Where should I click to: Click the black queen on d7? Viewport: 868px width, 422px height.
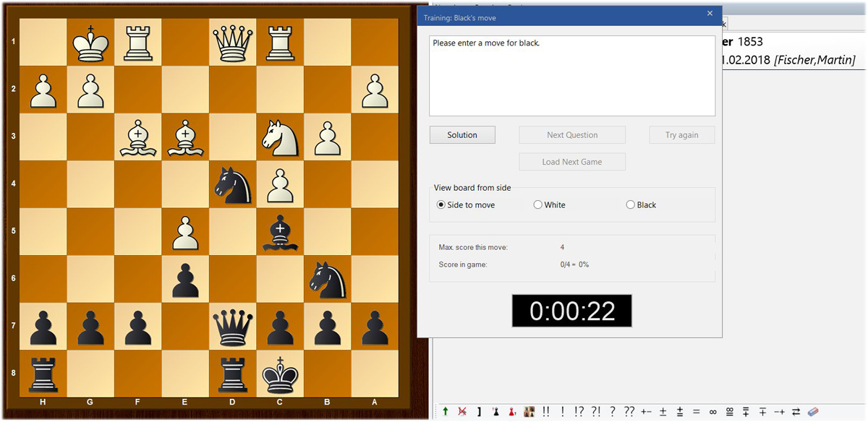[232, 326]
